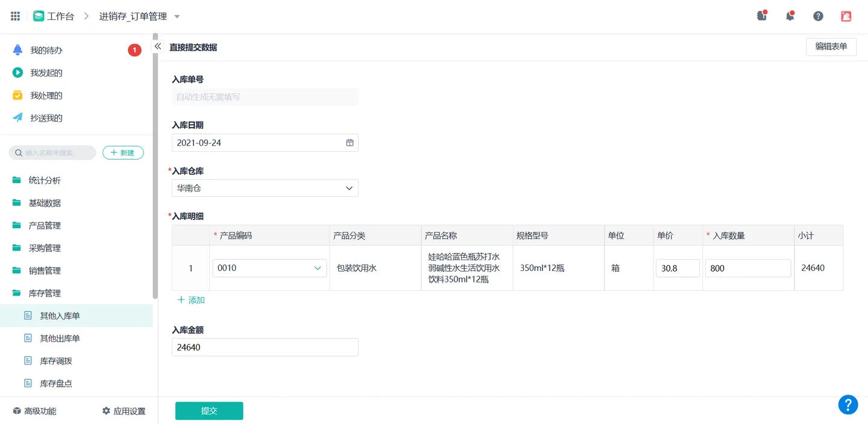Add a row with 添加 link
The width and height of the screenshot is (868, 424).
(x=191, y=300)
